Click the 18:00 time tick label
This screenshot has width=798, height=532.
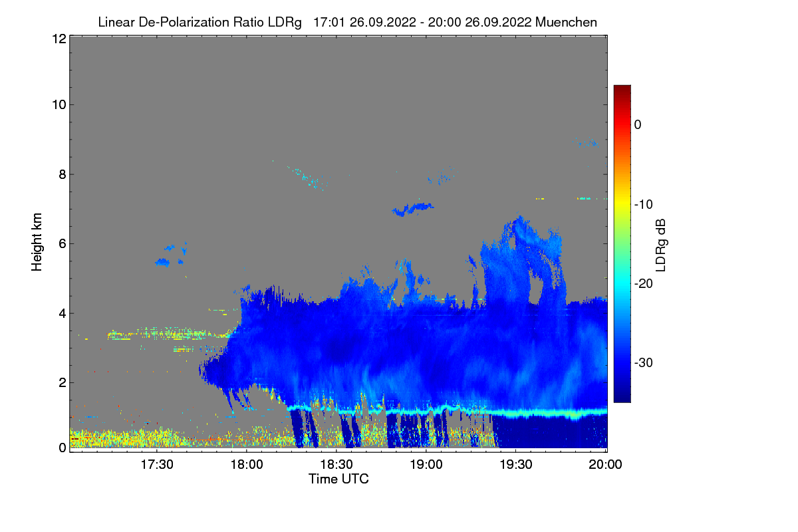[x=247, y=465]
